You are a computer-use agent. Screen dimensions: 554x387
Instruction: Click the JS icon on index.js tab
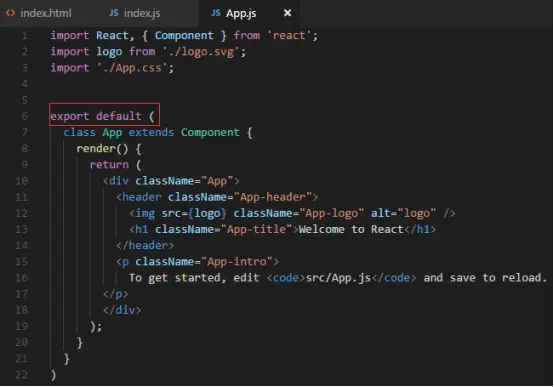[114, 13]
